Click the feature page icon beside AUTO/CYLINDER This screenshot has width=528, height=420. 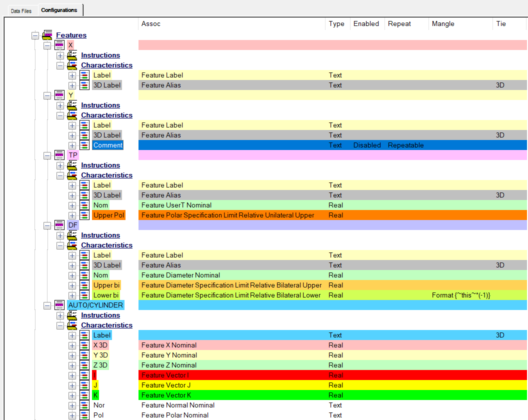click(x=59, y=305)
